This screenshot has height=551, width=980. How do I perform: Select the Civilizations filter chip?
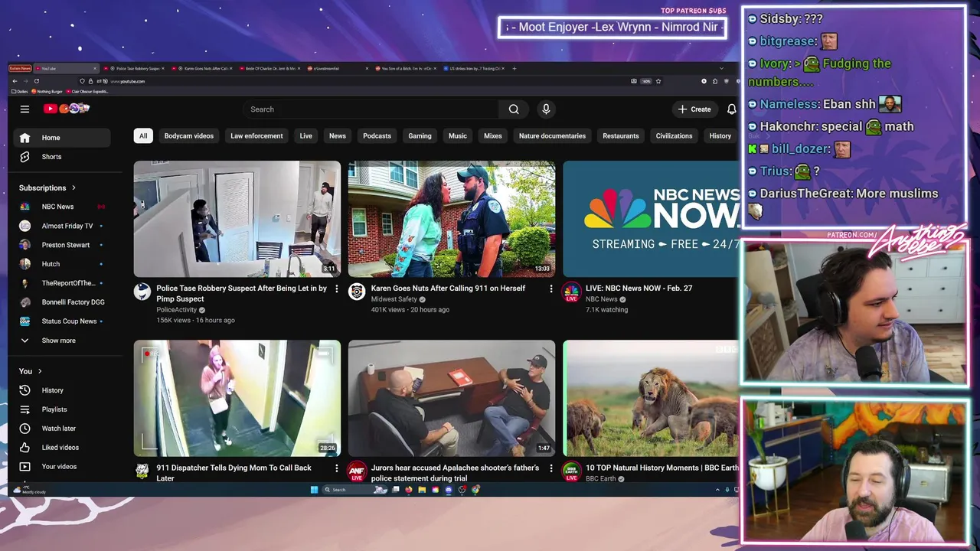pyautogui.click(x=674, y=136)
